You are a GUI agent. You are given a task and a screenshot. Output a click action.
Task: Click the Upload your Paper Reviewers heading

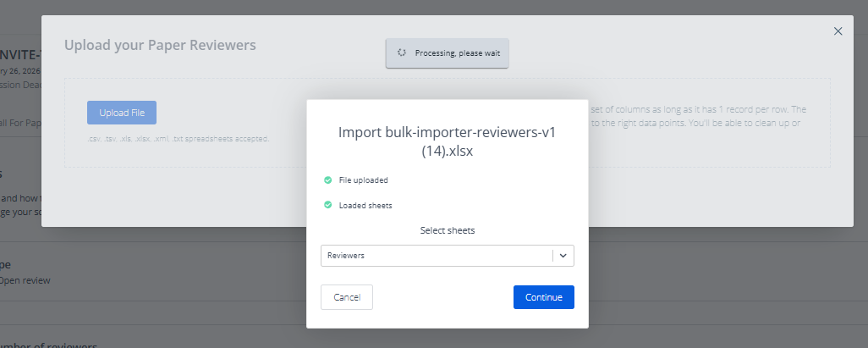pyautogui.click(x=160, y=44)
